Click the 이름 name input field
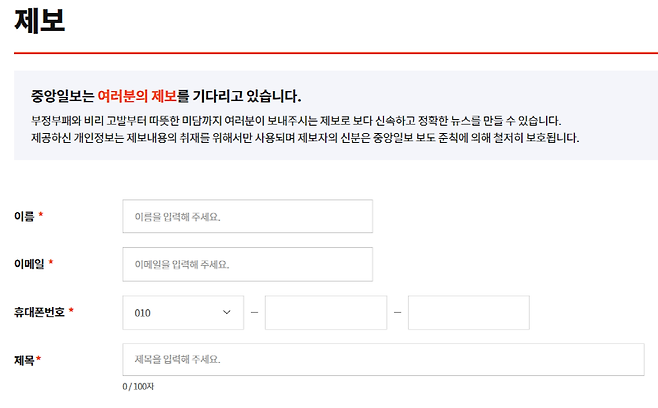 248,216
